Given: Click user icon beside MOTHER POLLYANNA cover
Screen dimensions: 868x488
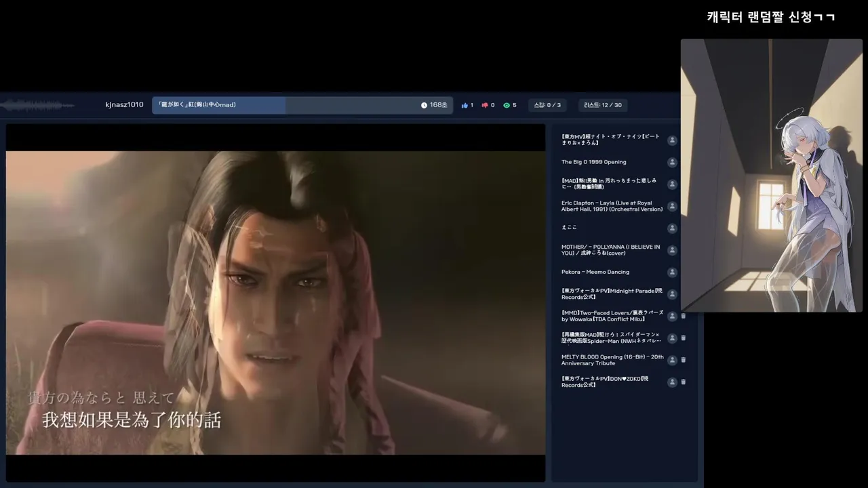Looking at the screenshot, I should 672,250.
